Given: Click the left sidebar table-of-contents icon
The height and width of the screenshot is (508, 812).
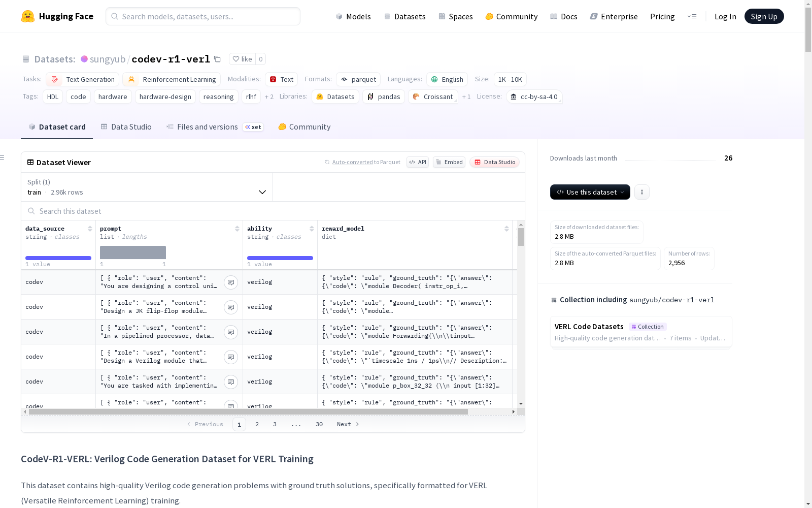Looking at the screenshot, I should tap(3, 157).
